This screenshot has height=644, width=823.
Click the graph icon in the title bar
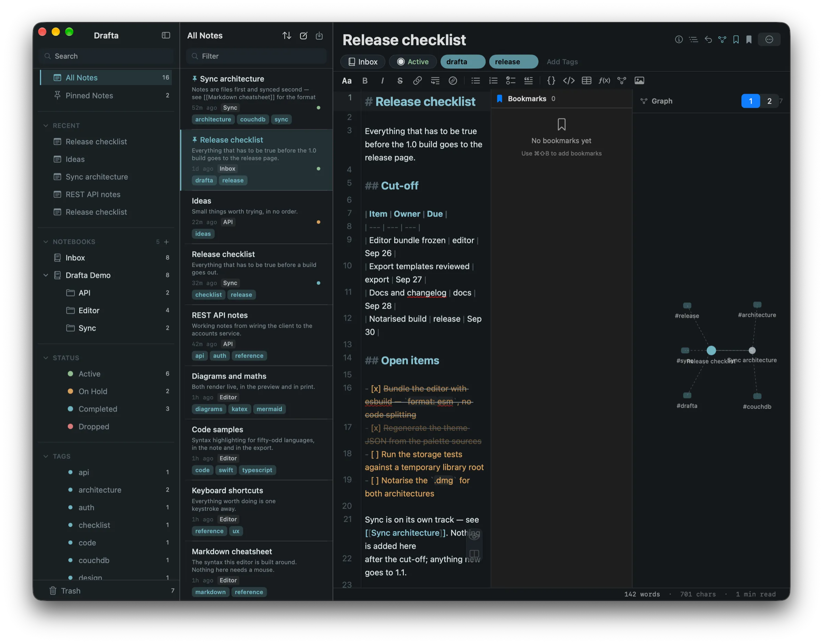[722, 39]
